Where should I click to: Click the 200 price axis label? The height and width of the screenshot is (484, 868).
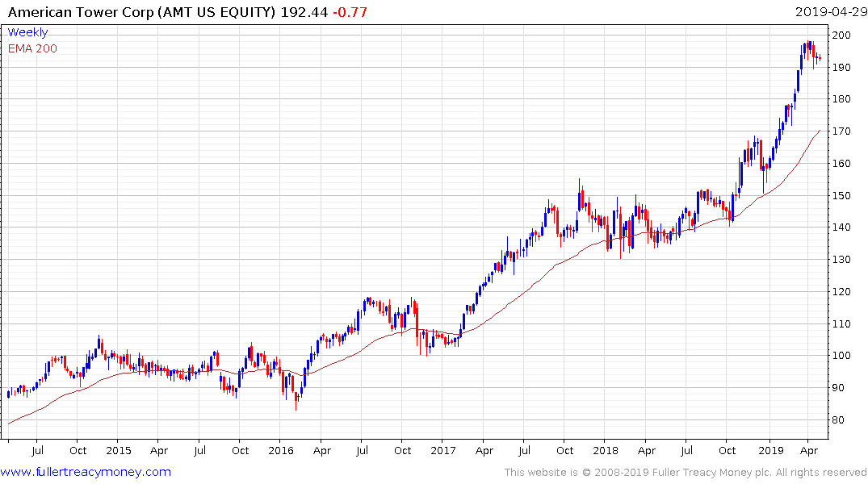pos(841,35)
